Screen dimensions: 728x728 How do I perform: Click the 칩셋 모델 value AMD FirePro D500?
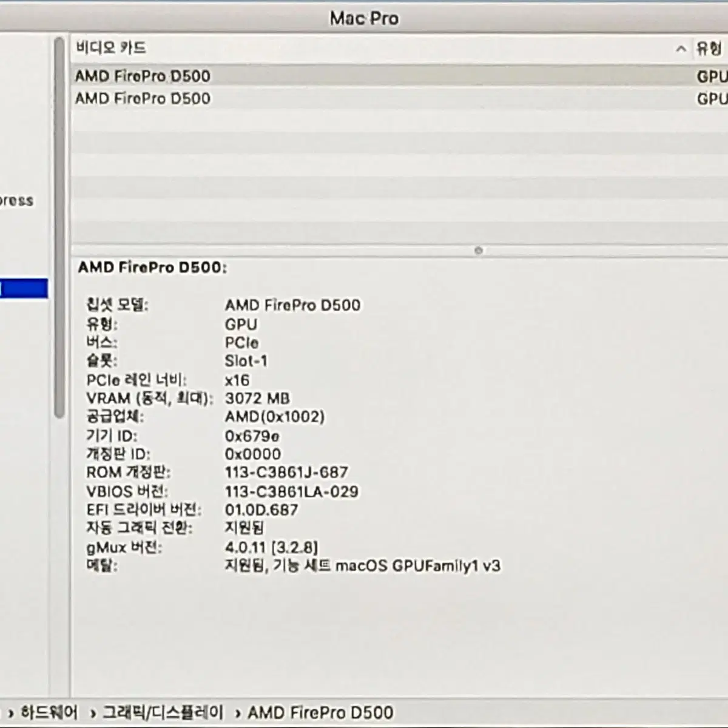tap(292, 305)
